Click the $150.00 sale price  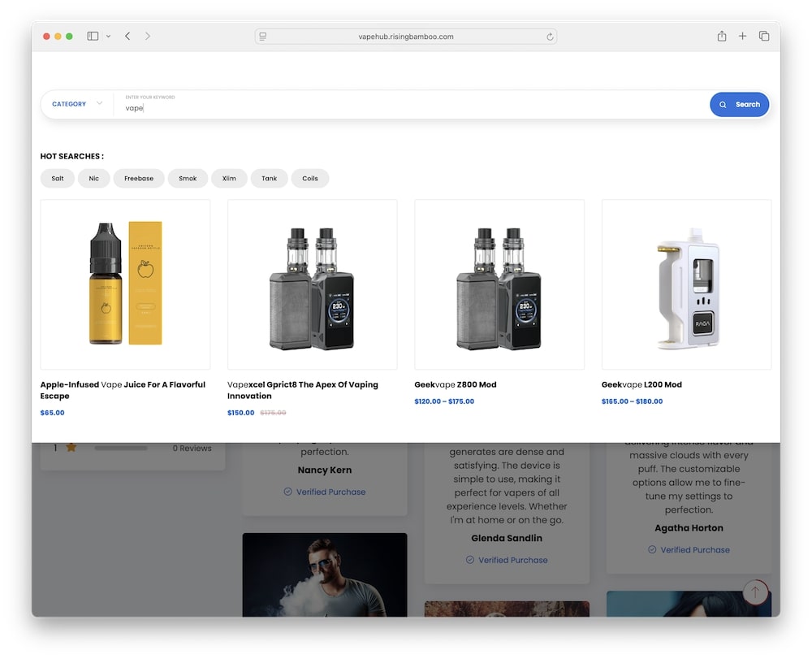(x=241, y=413)
